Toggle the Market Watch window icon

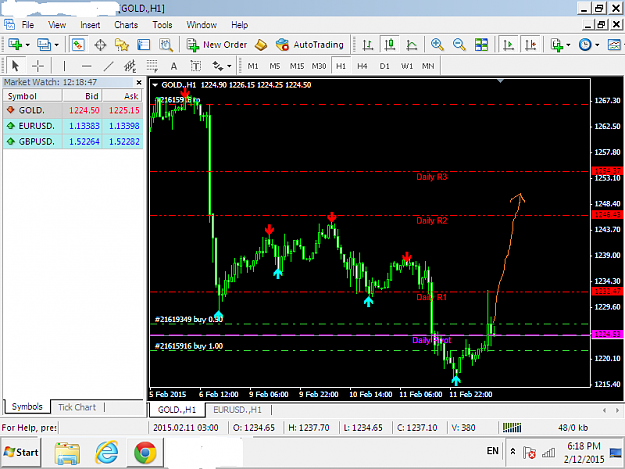click(x=78, y=45)
